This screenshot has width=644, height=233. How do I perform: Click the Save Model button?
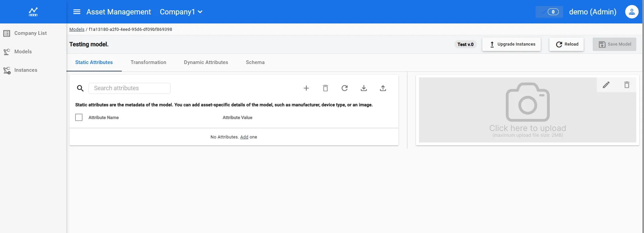pyautogui.click(x=614, y=44)
